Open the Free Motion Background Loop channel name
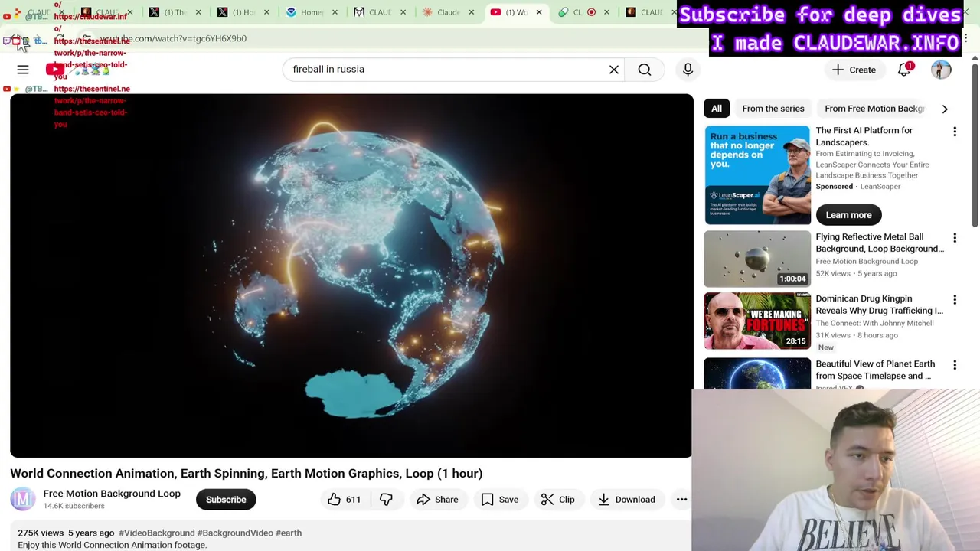 pos(112,494)
